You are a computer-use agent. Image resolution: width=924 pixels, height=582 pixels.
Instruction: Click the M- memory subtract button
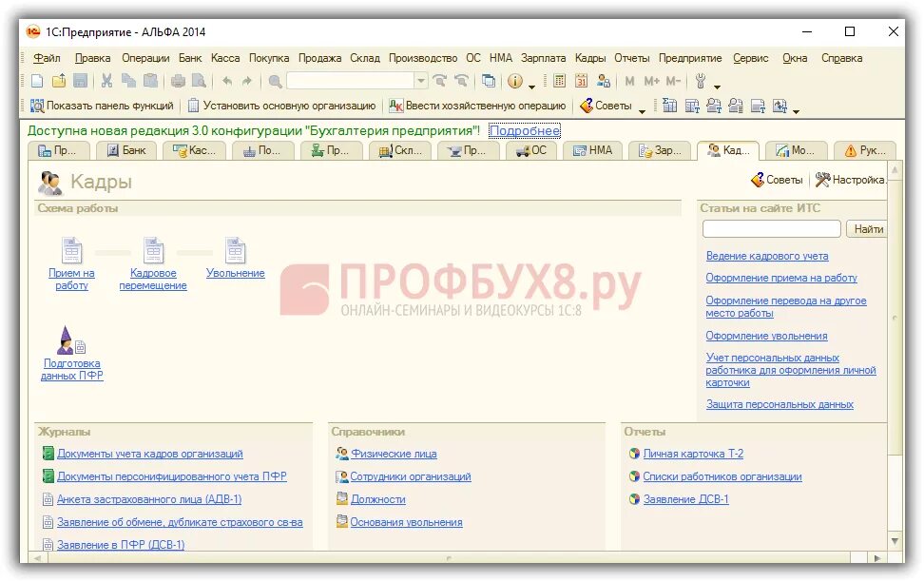(674, 81)
